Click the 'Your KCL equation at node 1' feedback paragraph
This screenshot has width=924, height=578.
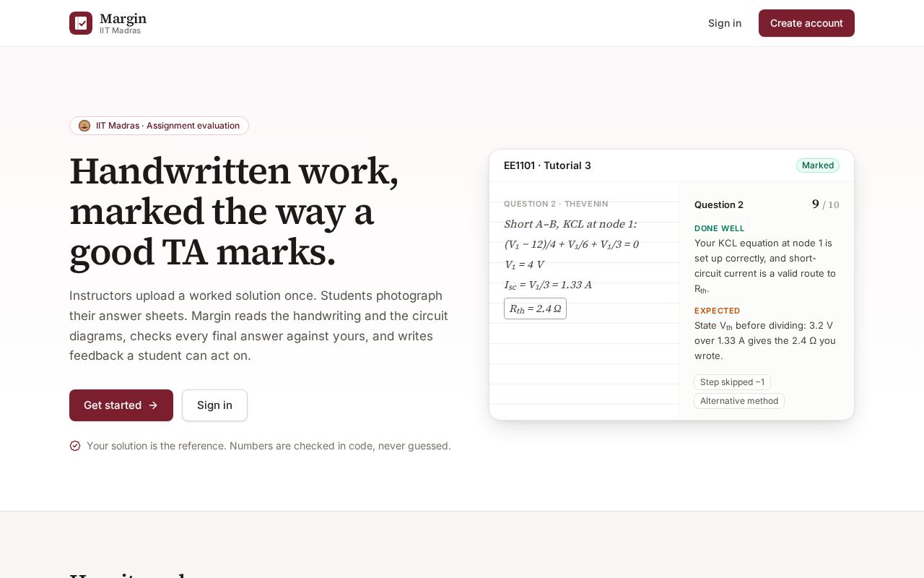765,266
